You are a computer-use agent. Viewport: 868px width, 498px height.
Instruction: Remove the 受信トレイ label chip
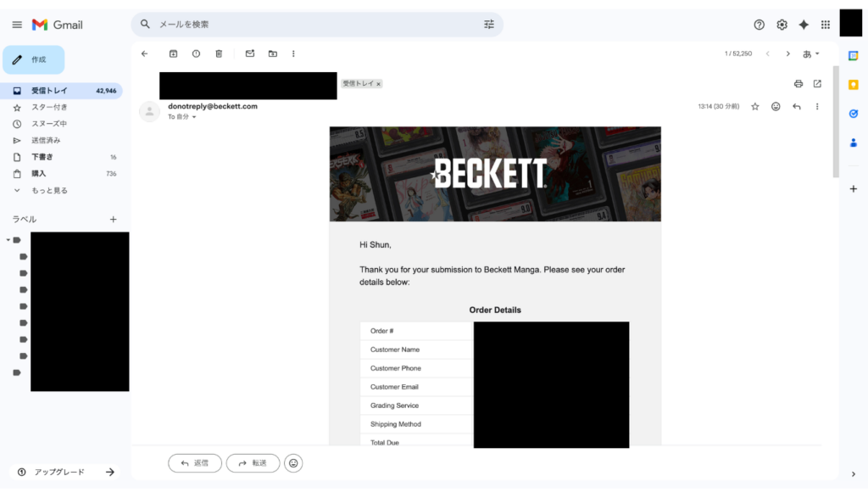(x=379, y=84)
